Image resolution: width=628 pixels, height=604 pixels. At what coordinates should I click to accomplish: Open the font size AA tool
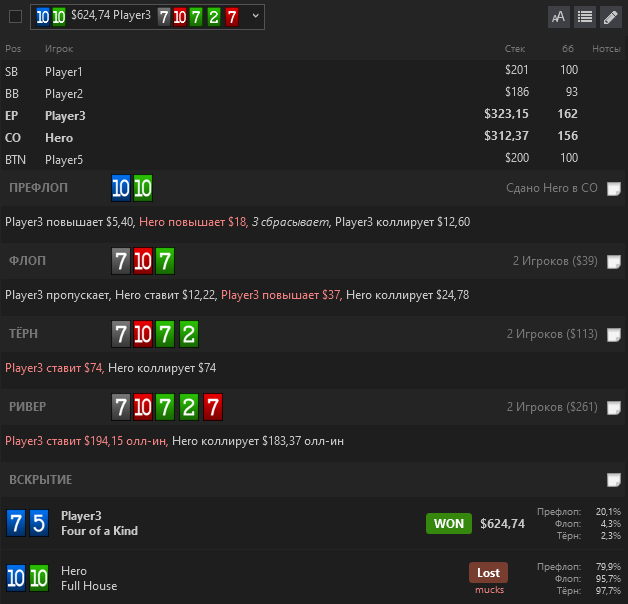[x=559, y=17]
